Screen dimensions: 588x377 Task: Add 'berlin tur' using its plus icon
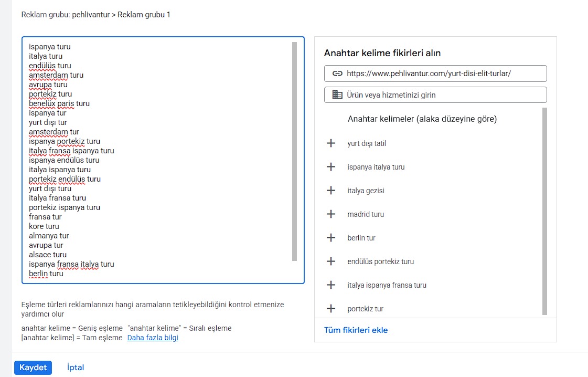[x=331, y=238]
